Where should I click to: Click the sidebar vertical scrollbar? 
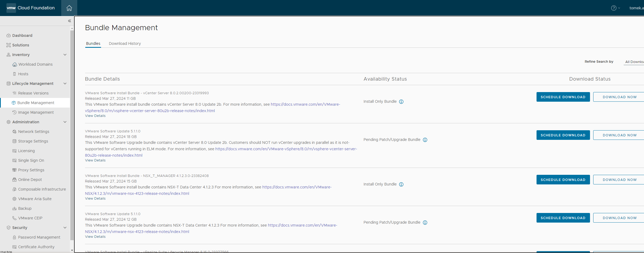tap(72, 135)
